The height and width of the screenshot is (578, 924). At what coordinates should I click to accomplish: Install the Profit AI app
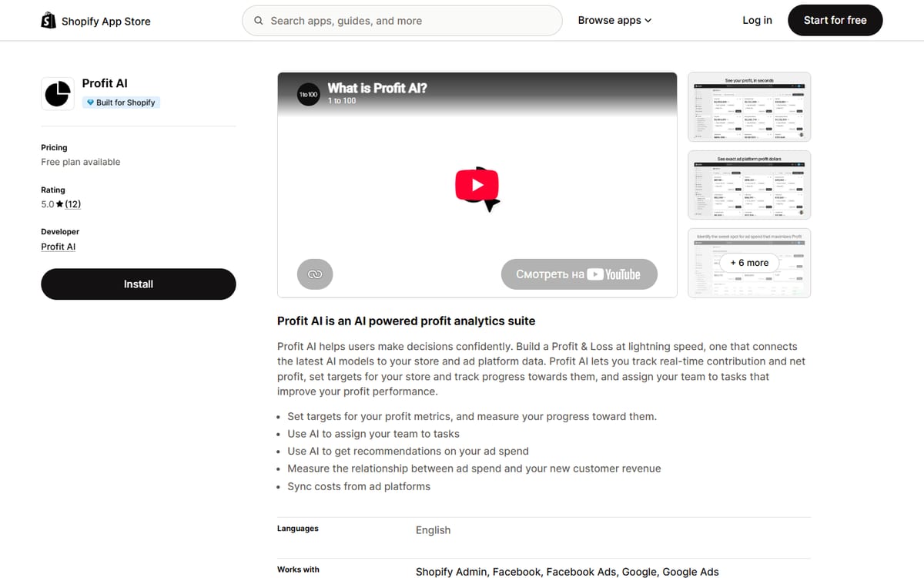click(139, 284)
